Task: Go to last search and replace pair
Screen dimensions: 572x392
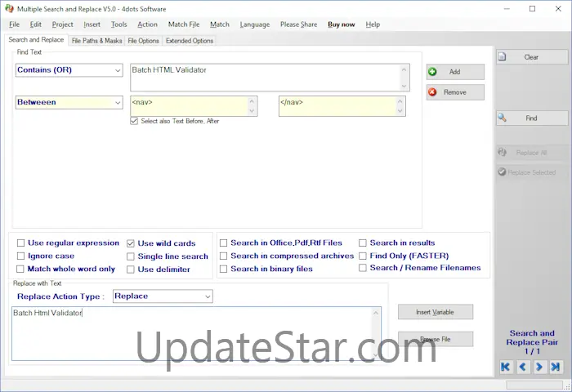Action: (556, 367)
